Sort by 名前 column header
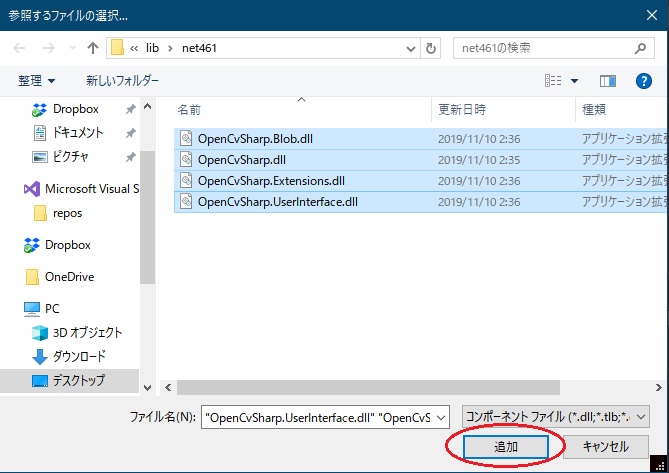The height and width of the screenshot is (473, 669). coord(189,110)
